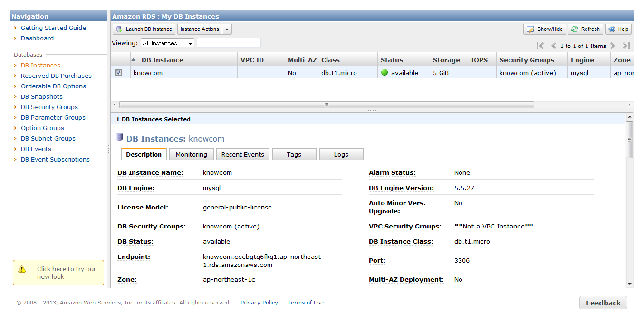Open DB Security Groups in Navigation
The width and height of the screenshot is (644, 314).
tap(49, 107)
